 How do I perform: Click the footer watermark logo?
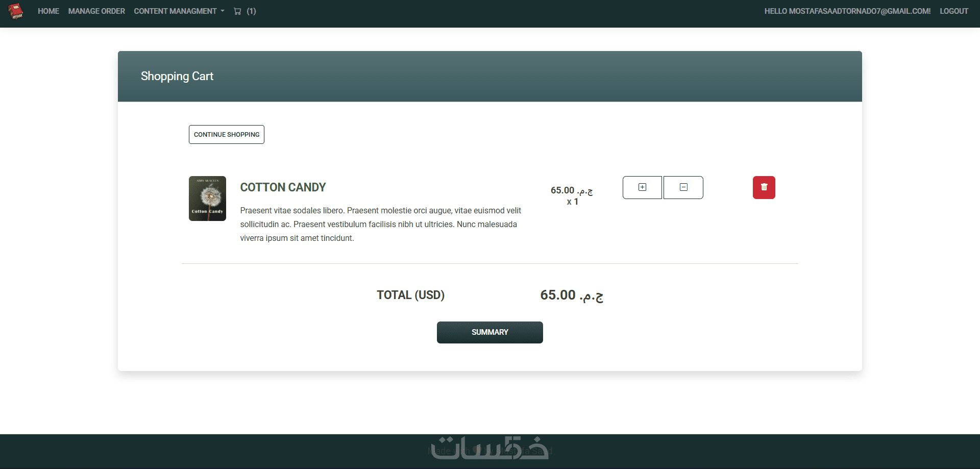point(490,448)
